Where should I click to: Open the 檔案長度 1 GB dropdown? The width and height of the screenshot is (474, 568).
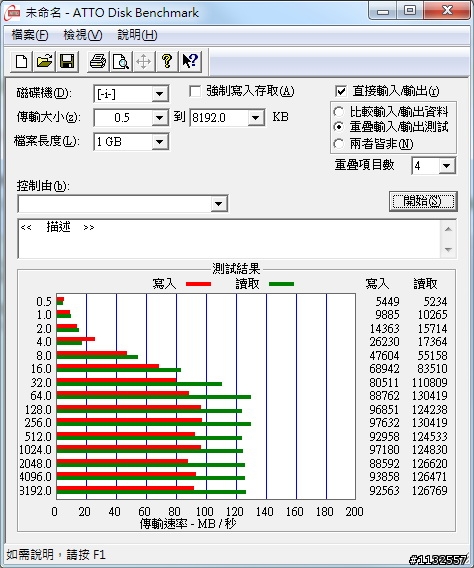coord(159,142)
